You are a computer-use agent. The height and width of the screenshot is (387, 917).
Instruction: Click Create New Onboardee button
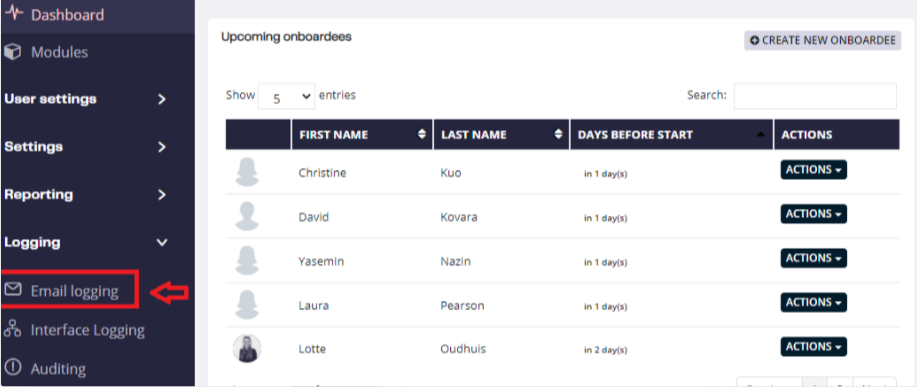click(x=822, y=40)
